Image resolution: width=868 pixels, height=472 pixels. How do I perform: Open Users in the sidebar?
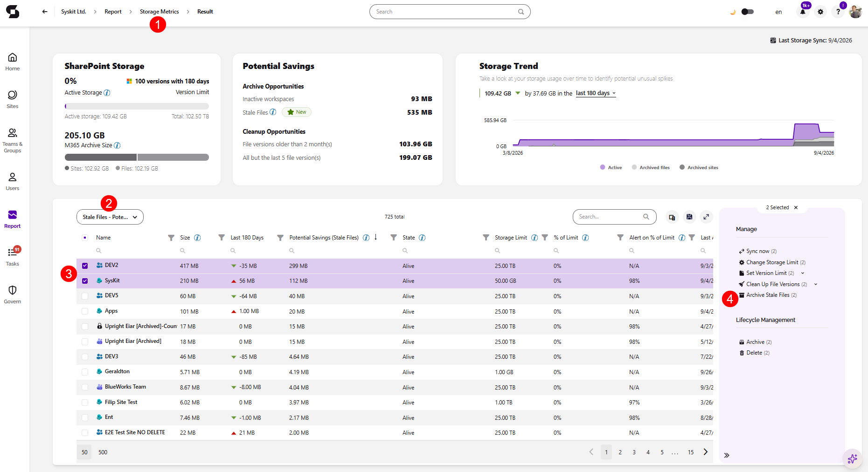pos(13,181)
